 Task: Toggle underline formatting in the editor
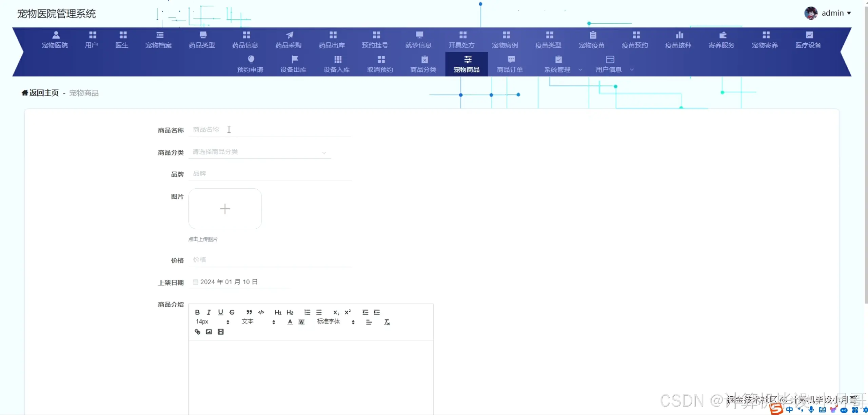[220, 312]
